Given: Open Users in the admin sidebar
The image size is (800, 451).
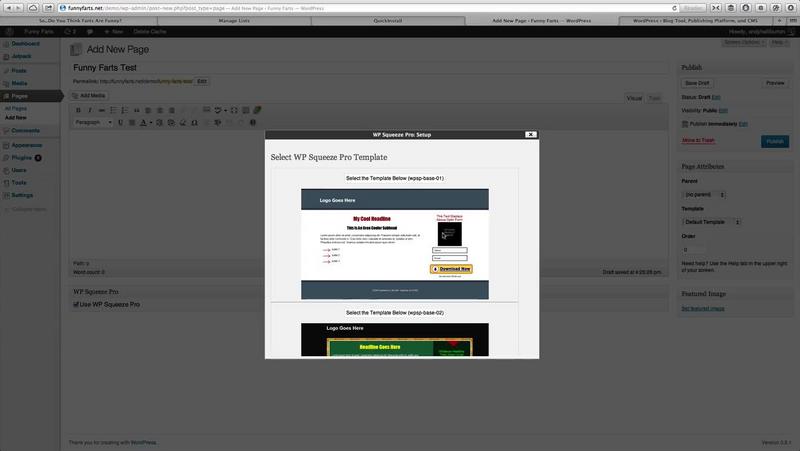Looking at the screenshot, I should pyautogui.click(x=19, y=170).
